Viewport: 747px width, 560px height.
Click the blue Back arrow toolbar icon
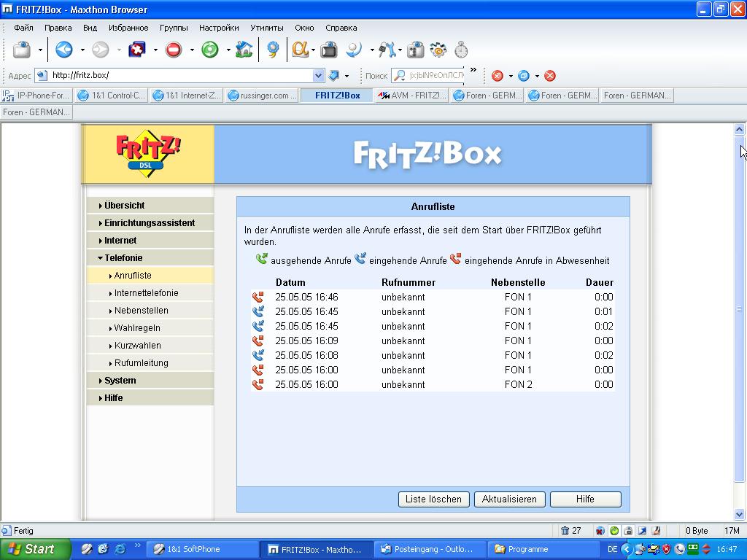click(x=64, y=50)
